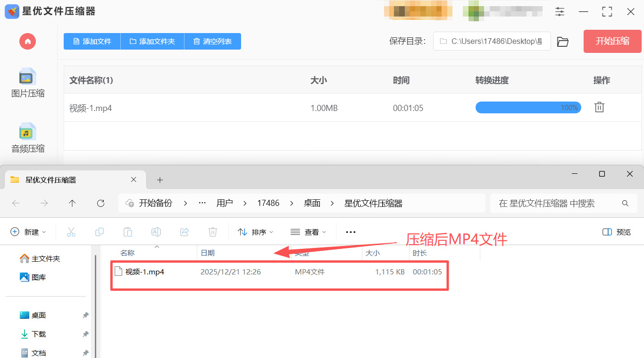This screenshot has width=644, height=358.
Task: Open the home icon in compressor sidebar
Action: pyautogui.click(x=28, y=41)
